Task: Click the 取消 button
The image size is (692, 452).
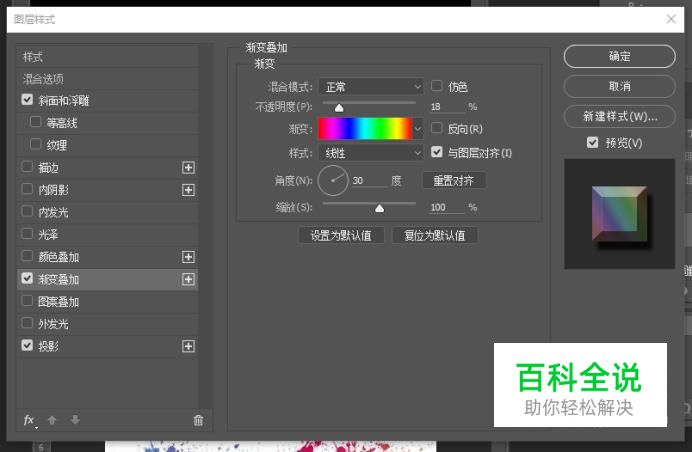Action: (x=620, y=86)
